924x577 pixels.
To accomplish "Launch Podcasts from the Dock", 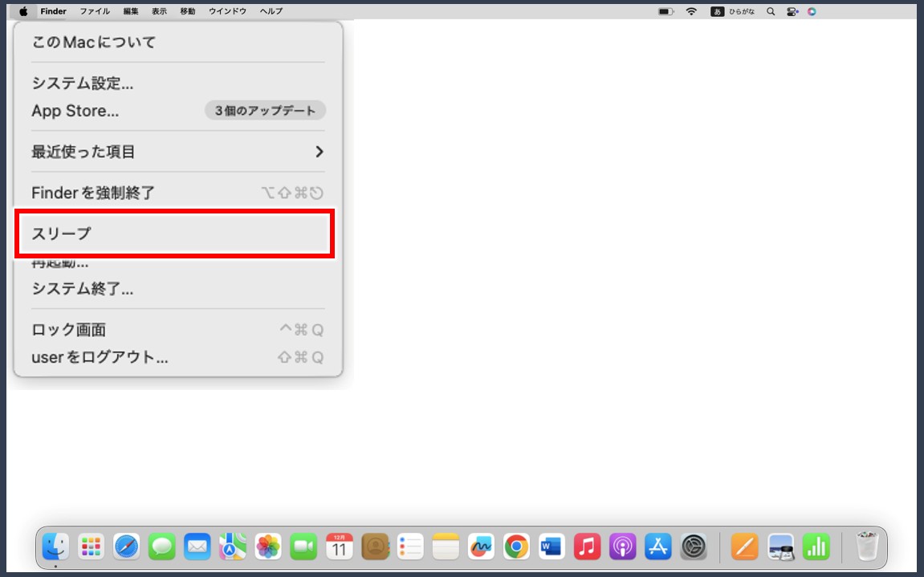I will coord(622,547).
